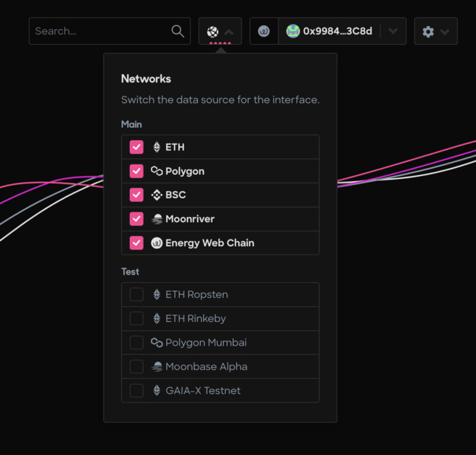Click the search magnifier icon
The width and height of the screenshot is (476, 455).
coord(177,31)
